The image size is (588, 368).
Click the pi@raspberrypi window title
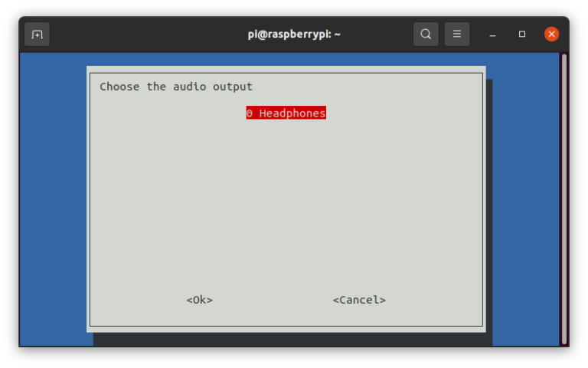click(x=294, y=34)
